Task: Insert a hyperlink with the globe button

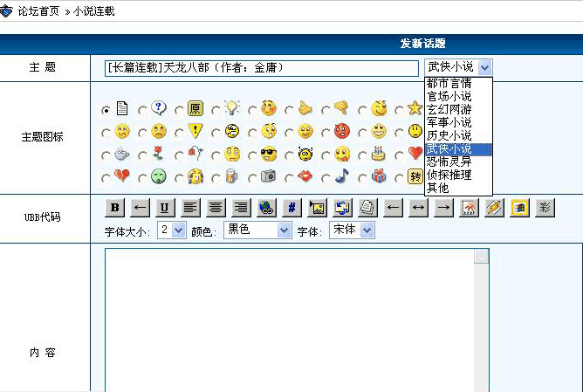Action: [266, 208]
